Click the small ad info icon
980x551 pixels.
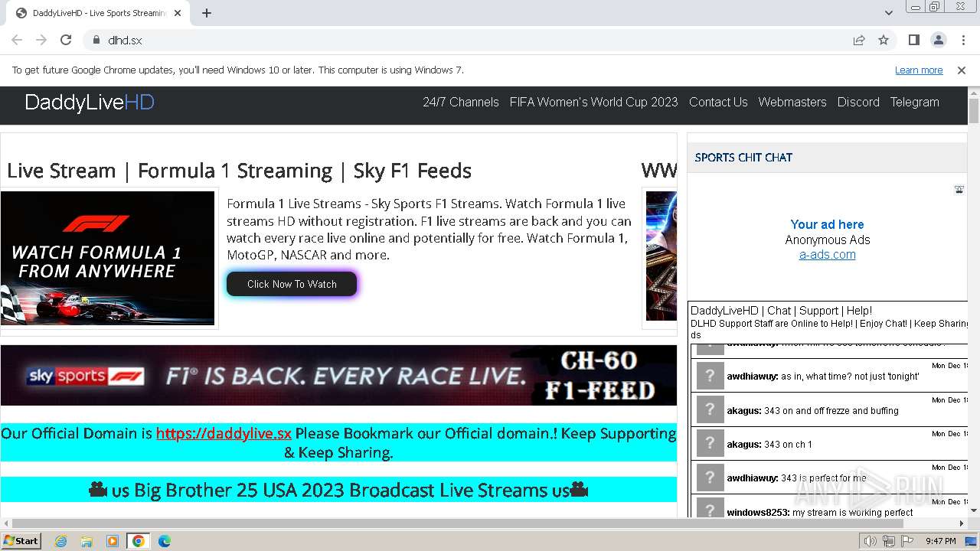pos(959,189)
